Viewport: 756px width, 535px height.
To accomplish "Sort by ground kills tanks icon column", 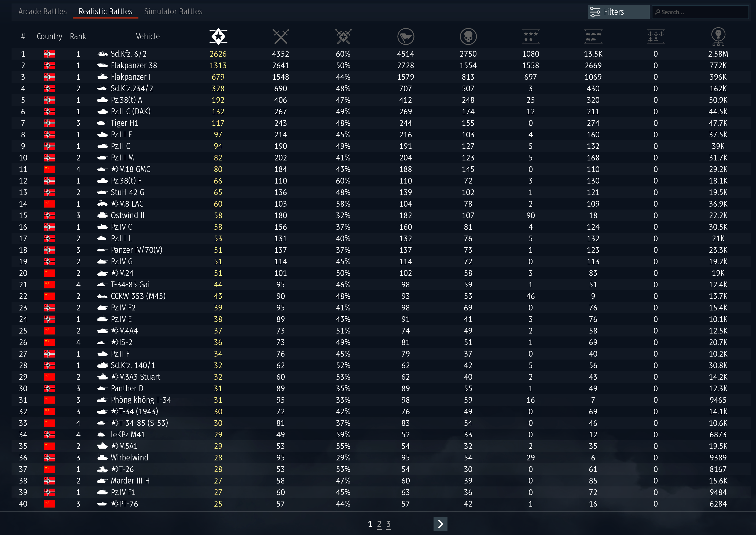I will click(593, 36).
